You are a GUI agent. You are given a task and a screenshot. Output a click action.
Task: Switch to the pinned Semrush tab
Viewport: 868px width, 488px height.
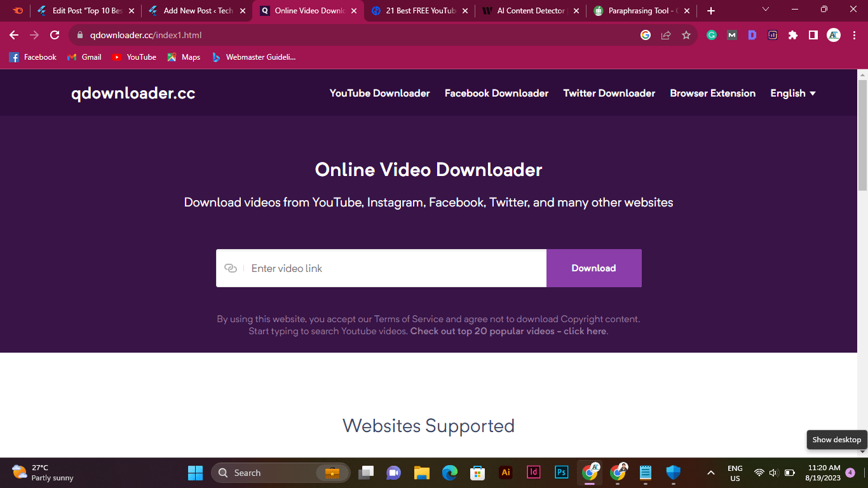click(18, 11)
